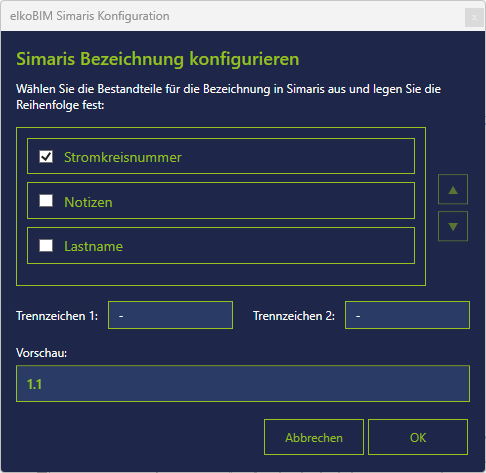Viewport: 486px width, 473px height.
Task: Close the elkoBIM Simaris Konfiguration dialog
Action: tap(474, 17)
